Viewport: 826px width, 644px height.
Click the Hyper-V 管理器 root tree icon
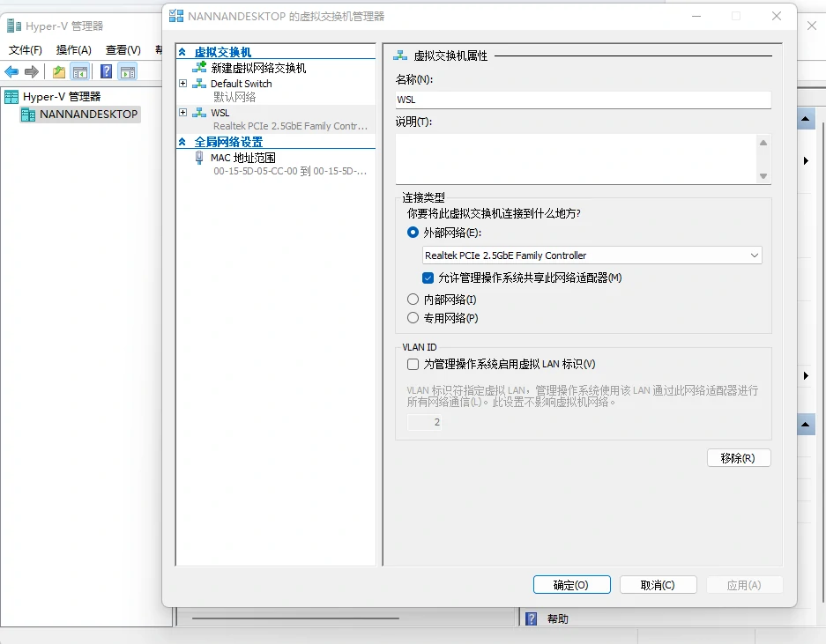[11, 97]
